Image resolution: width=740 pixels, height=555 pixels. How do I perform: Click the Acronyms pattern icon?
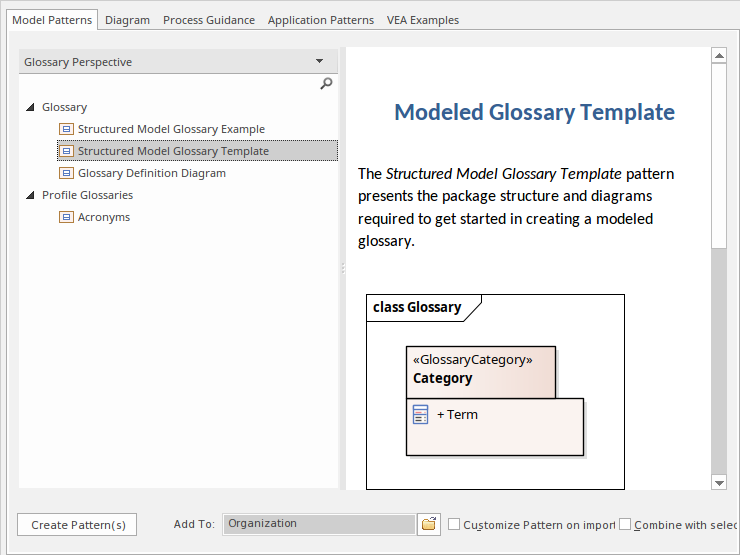(67, 217)
